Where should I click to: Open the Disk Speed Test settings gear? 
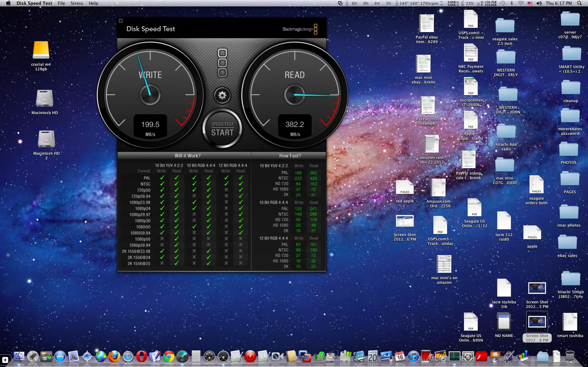click(x=222, y=95)
